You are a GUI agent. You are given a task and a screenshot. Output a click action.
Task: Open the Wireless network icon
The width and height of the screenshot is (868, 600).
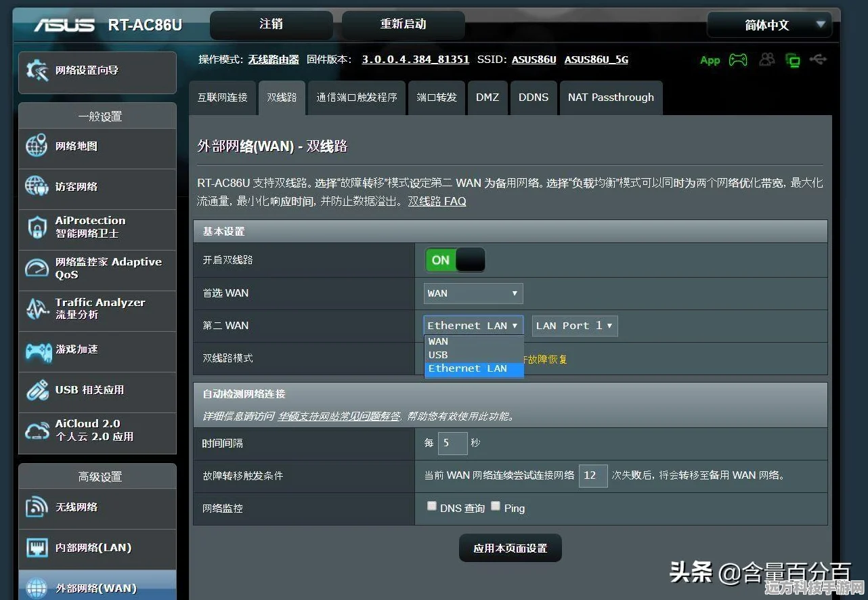[x=37, y=507]
